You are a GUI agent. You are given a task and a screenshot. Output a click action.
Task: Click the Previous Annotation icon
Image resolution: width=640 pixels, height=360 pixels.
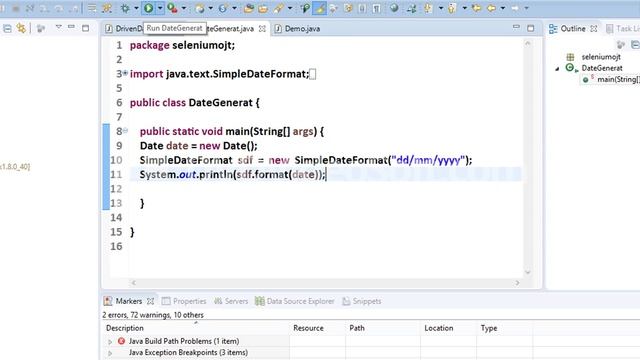point(452,8)
